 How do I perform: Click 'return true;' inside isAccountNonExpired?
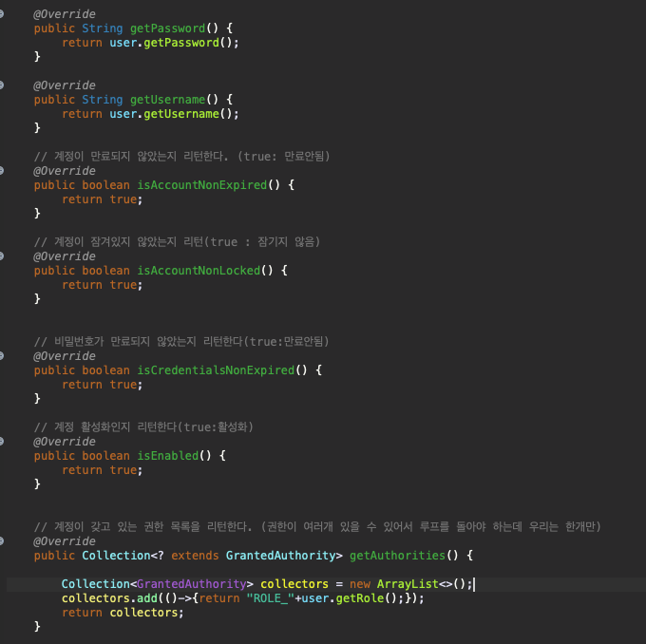click(103, 199)
